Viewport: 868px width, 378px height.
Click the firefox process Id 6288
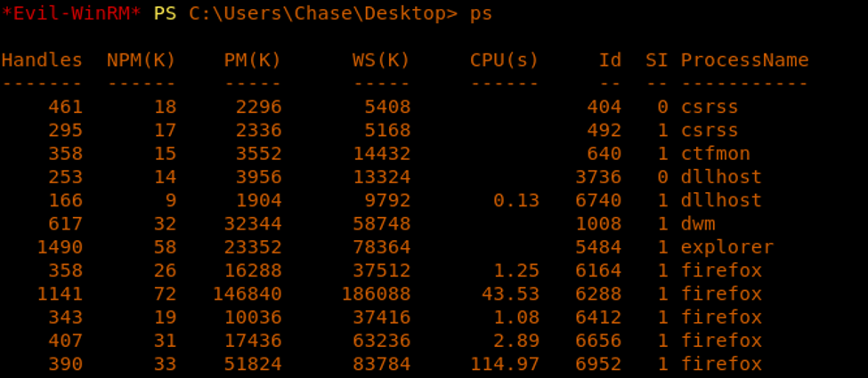coord(598,294)
